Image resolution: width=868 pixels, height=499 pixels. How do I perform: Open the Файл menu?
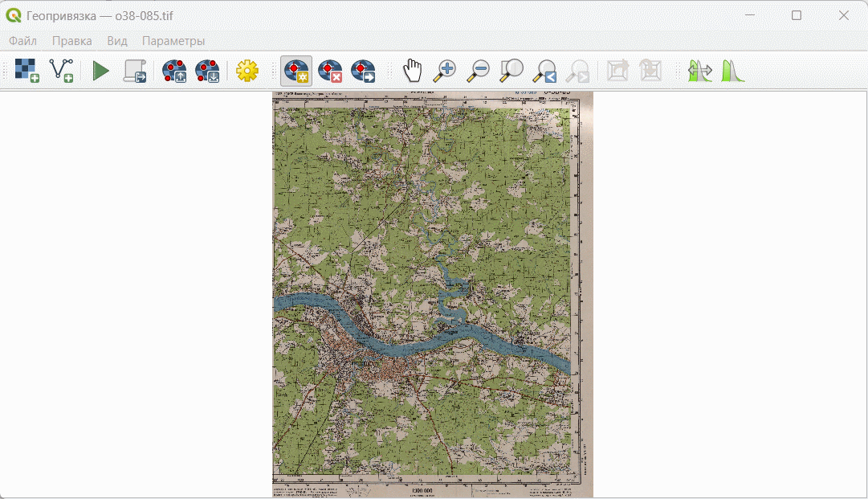(22, 40)
